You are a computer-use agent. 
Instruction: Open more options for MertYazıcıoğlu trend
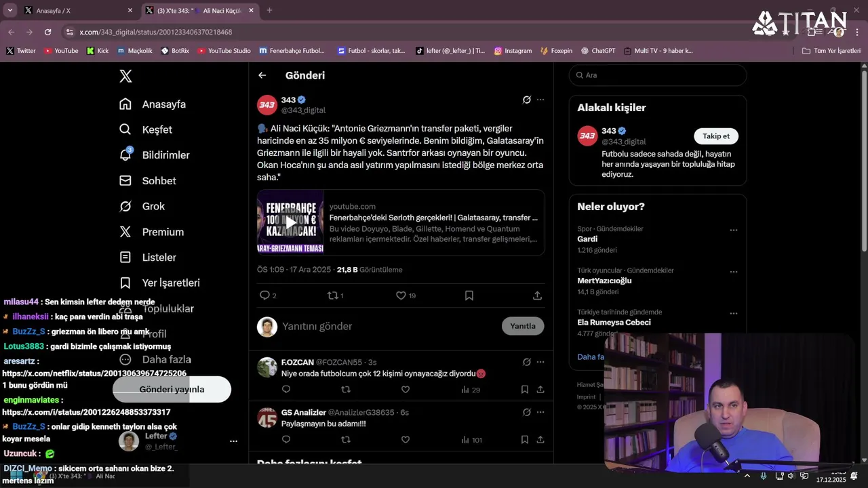(733, 272)
